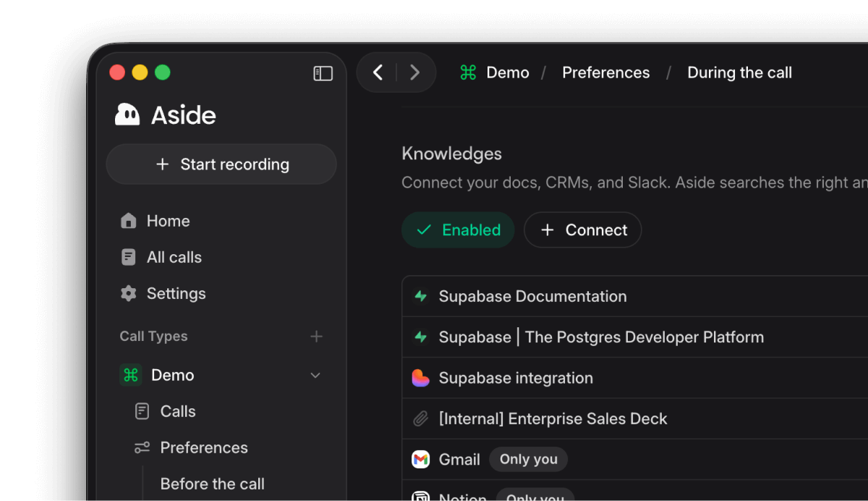Click the paperclip icon on Enterprise Sales Deck

tap(420, 418)
